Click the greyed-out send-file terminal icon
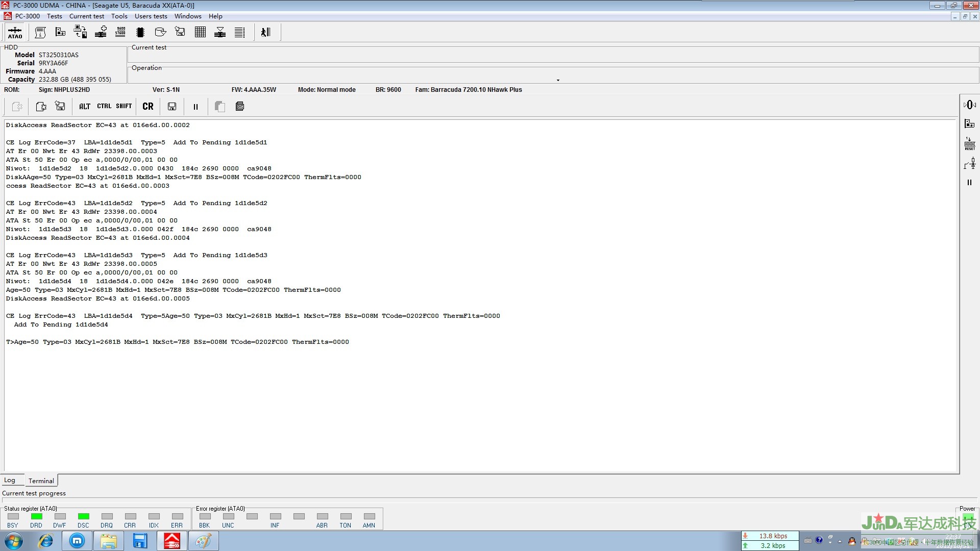The image size is (980, 551). tap(17, 106)
